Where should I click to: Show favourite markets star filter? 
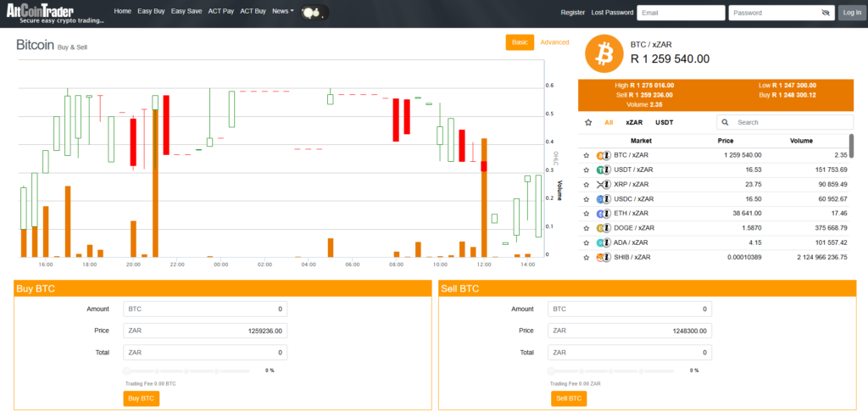click(588, 122)
